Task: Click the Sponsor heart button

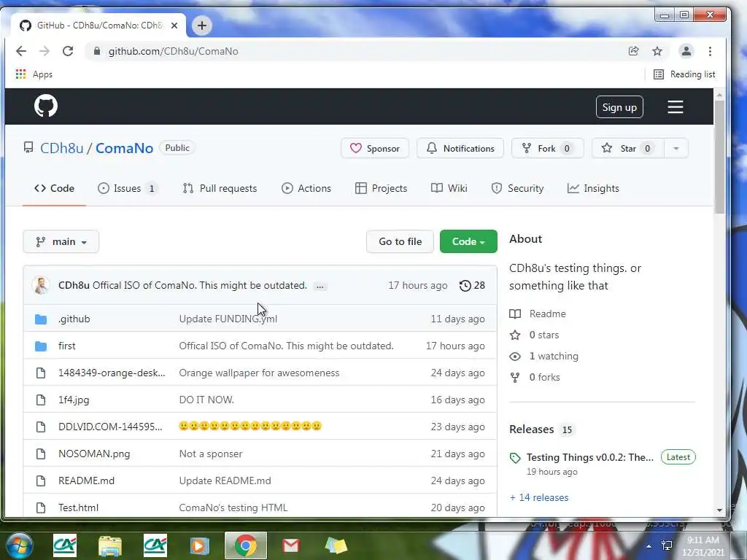Action: [375, 148]
